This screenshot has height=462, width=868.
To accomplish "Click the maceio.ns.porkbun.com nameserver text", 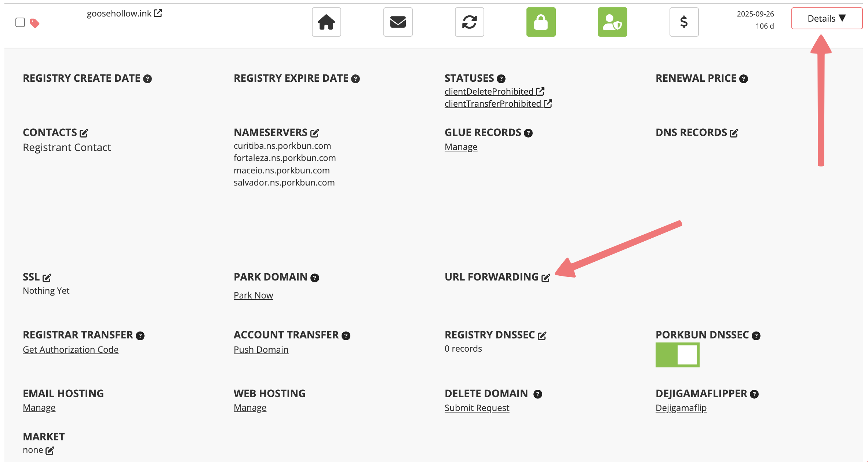I will [x=282, y=170].
